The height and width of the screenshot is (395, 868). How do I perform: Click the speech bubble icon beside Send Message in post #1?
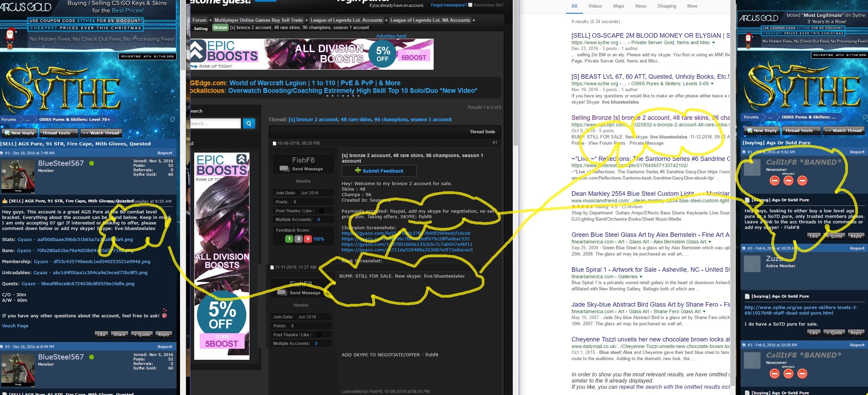pyautogui.click(x=284, y=168)
